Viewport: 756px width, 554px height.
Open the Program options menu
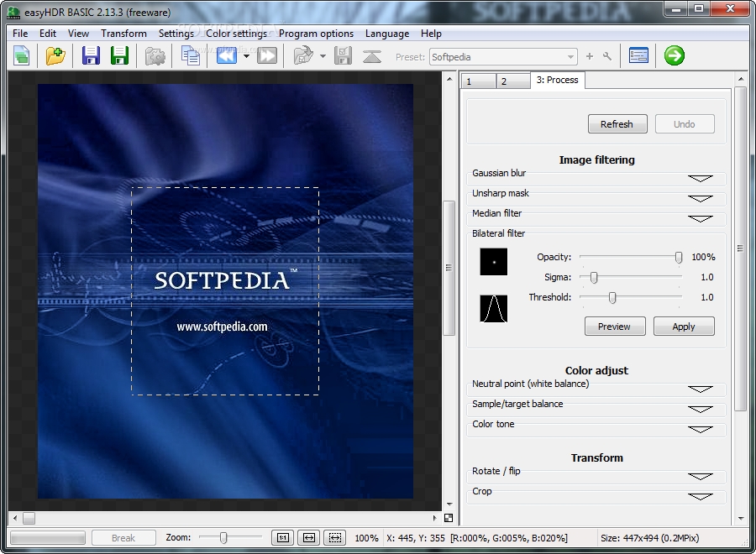(317, 34)
